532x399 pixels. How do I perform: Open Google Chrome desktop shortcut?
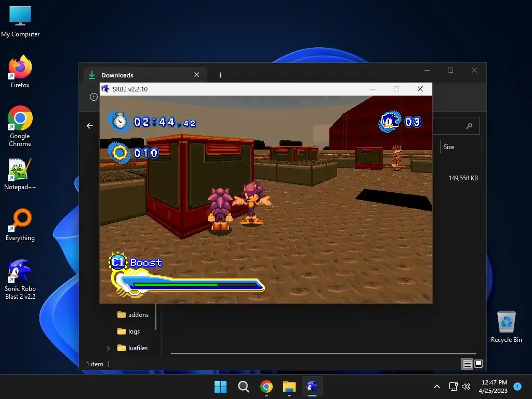pos(20,126)
